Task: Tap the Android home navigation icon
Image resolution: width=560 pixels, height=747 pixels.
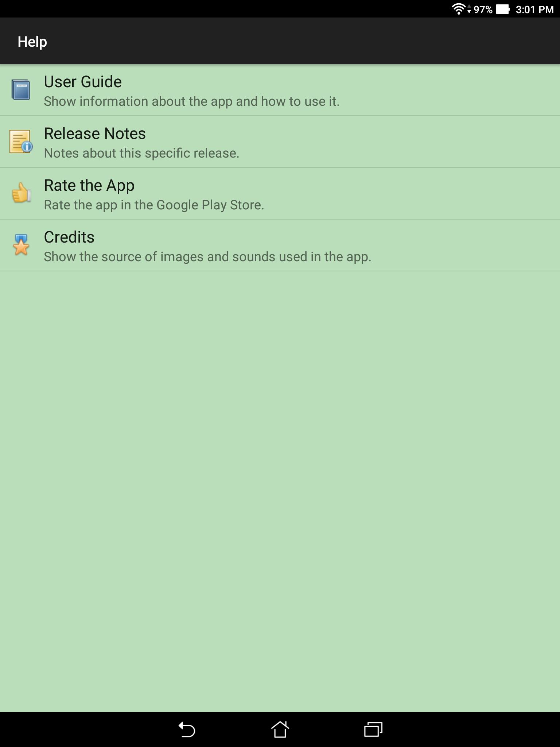Action: 280,729
